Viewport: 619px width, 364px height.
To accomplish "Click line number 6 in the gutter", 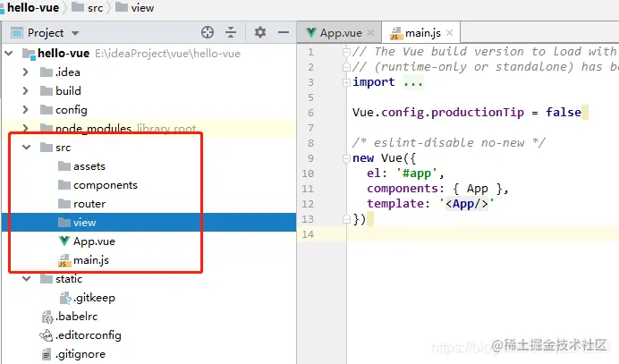I will coord(310,113).
